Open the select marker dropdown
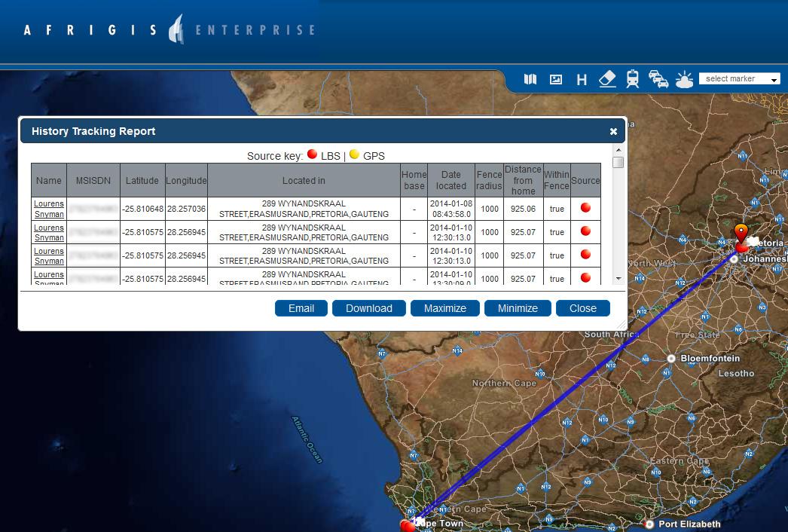The image size is (788, 532). [x=740, y=79]
